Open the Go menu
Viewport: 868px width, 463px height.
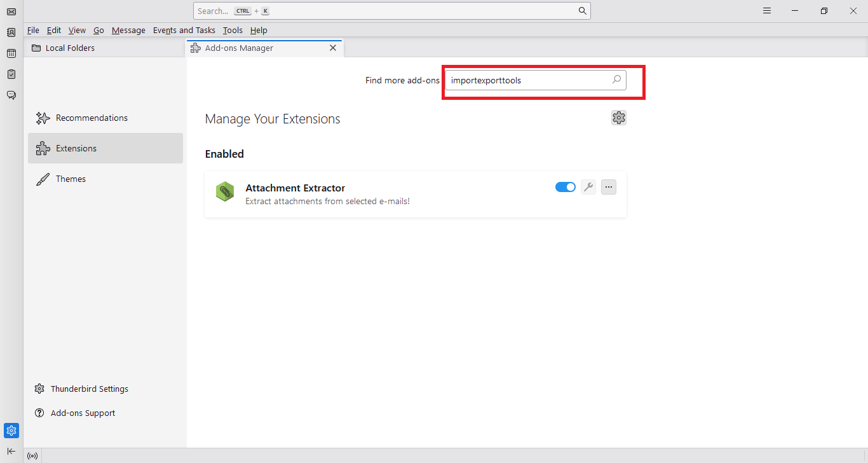click(x=98, y=30)
